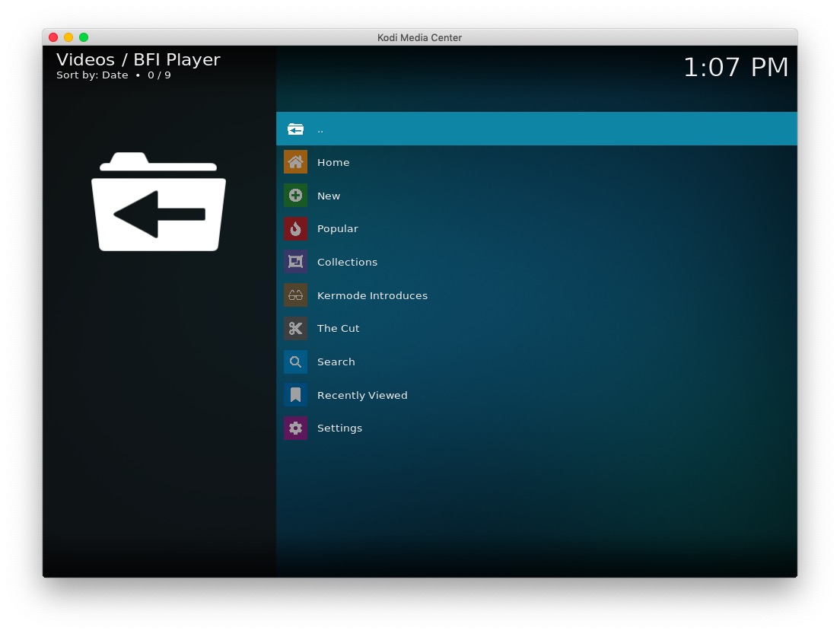Click the Sort by: Date label

92,75
